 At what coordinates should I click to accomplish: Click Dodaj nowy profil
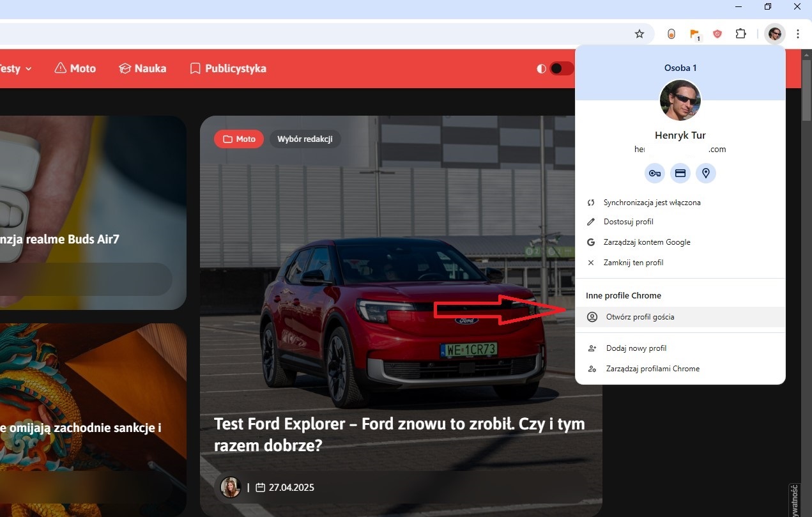(x=636, y=348)
